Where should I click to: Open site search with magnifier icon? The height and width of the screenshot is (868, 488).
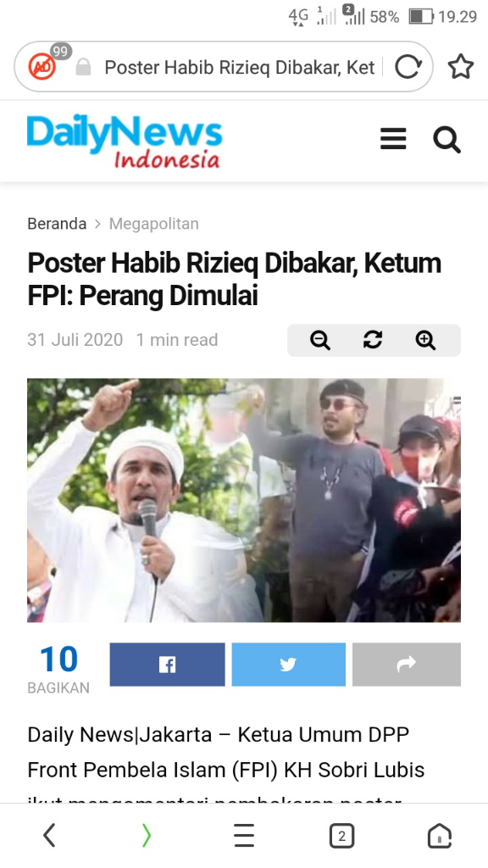point(446,140)
